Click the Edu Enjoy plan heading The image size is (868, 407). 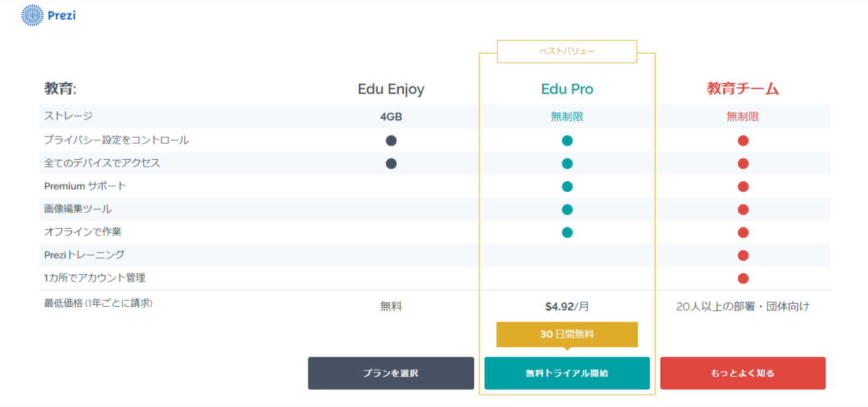coord(391,89)
